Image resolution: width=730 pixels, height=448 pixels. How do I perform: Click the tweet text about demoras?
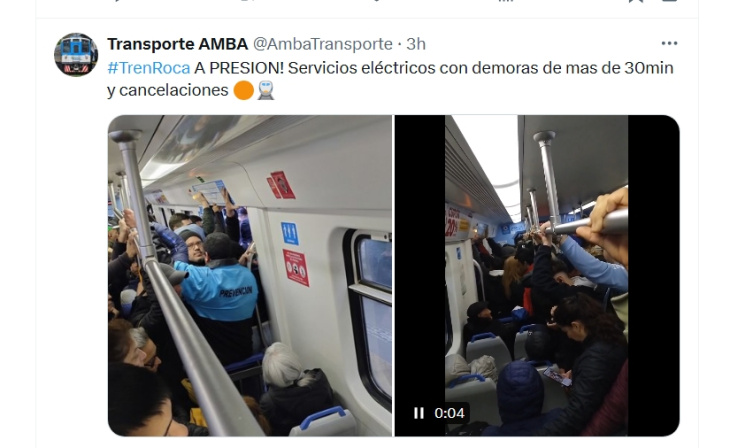pos(390,79)
